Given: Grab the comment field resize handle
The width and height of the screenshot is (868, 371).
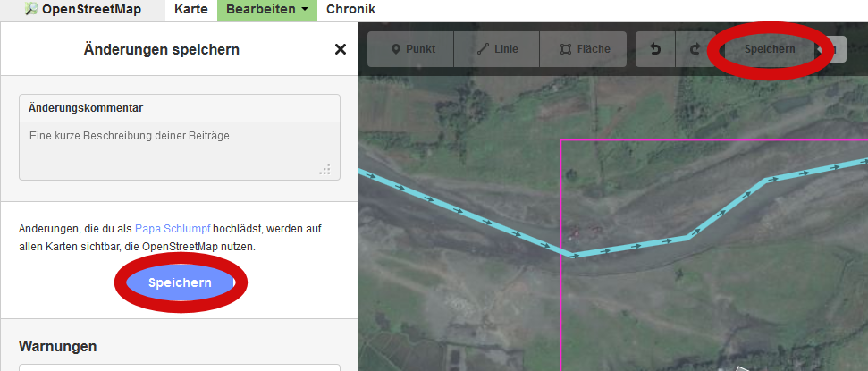Looking at the screenshot, I should 325,170.
